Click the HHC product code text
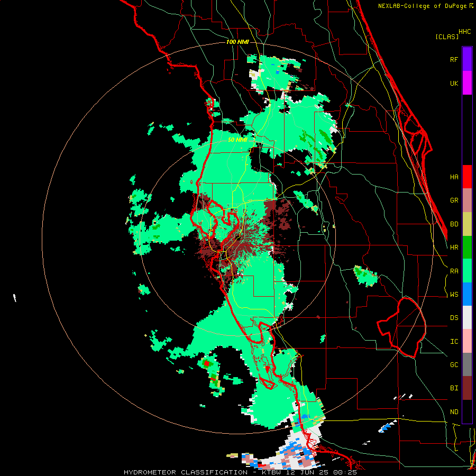The image size is (476, 476). pyautogui.click(x=465, y=32)
